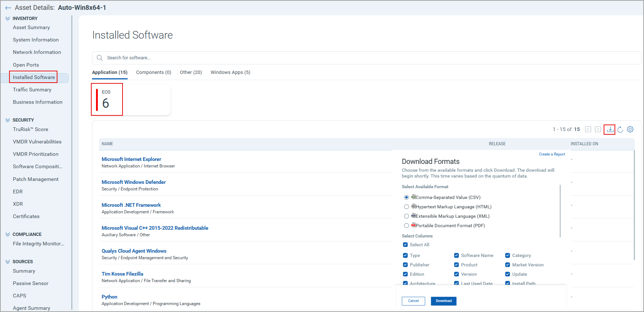Viewport: 644px width, 312px height.
Task: Open Passive Sensor in sidebar
Action: pos(31,284)
